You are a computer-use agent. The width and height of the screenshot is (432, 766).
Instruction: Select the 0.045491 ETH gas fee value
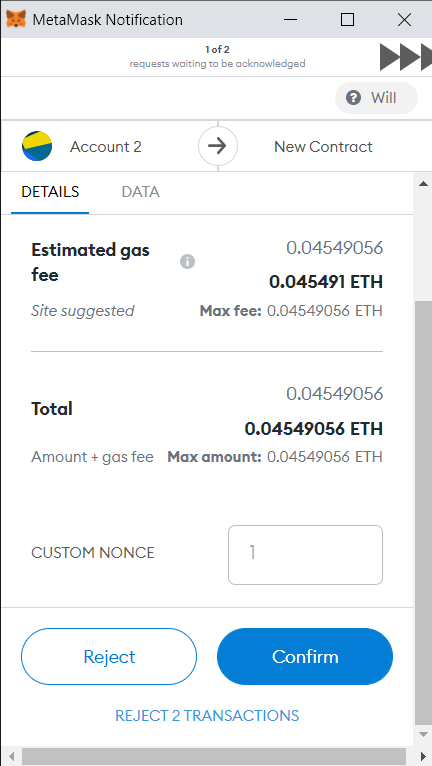pos(326,282)
